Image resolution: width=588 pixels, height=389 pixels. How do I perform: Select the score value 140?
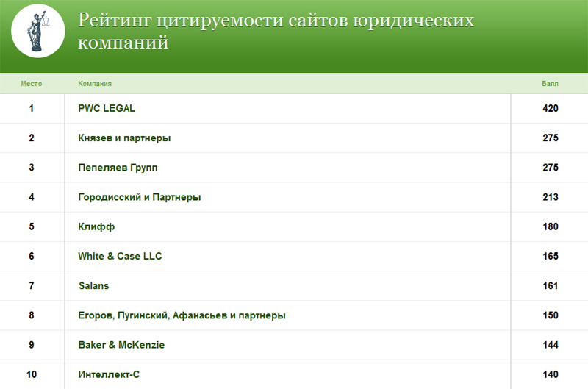pyautogui.click(x=551, y=375)
